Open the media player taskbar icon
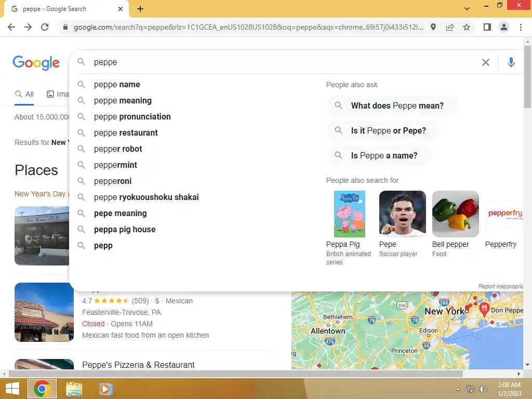Screen dimensions: 532x399 (x=105, y=389)
